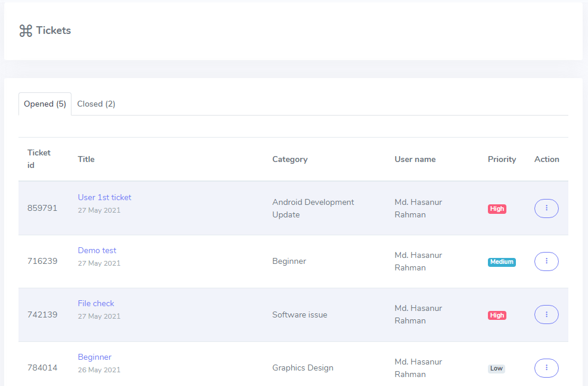The image size is (588, 386).
Task: Click the Tickets command icon in header
Action: (26, 31)
